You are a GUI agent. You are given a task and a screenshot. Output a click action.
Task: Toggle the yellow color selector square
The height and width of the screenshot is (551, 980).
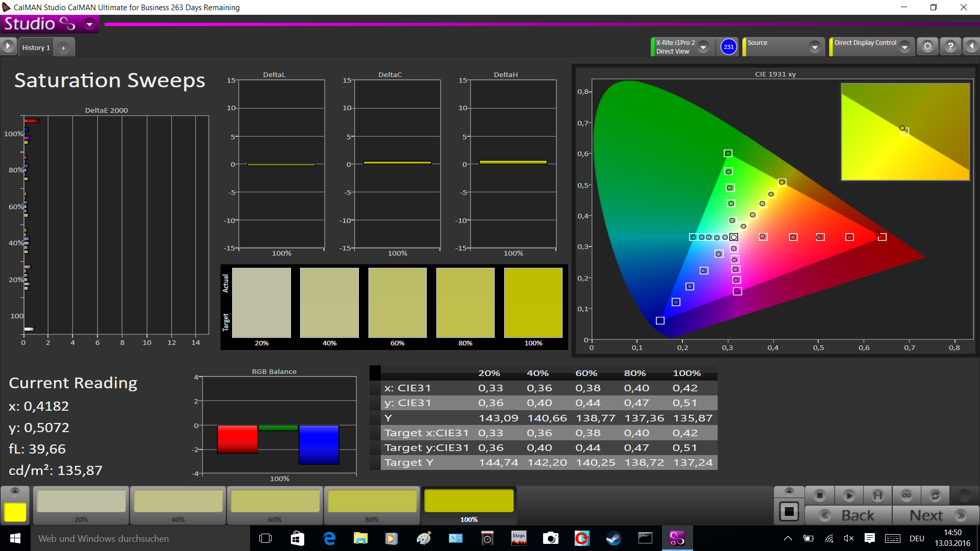click(x=15, y=512)
